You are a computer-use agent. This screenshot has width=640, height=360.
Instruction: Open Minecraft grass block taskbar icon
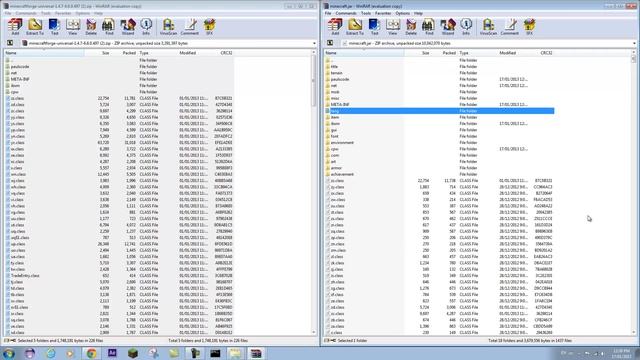[x=133, y=353]
